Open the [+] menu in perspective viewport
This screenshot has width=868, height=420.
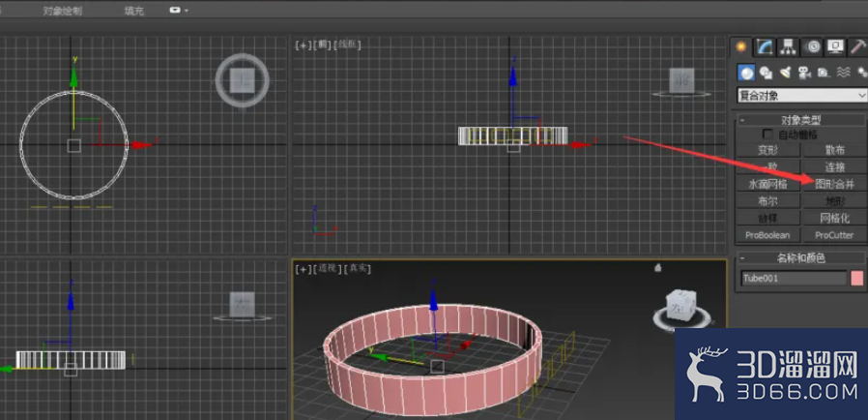(303, 269)
